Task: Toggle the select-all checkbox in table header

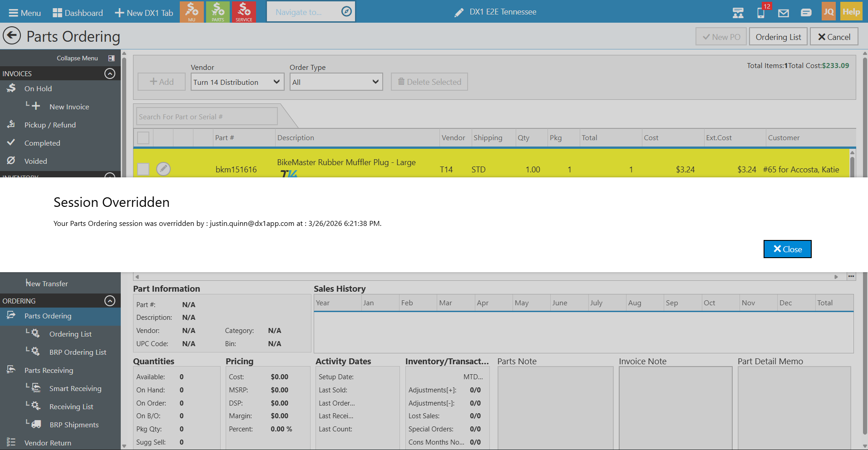Action: [143, 138]
